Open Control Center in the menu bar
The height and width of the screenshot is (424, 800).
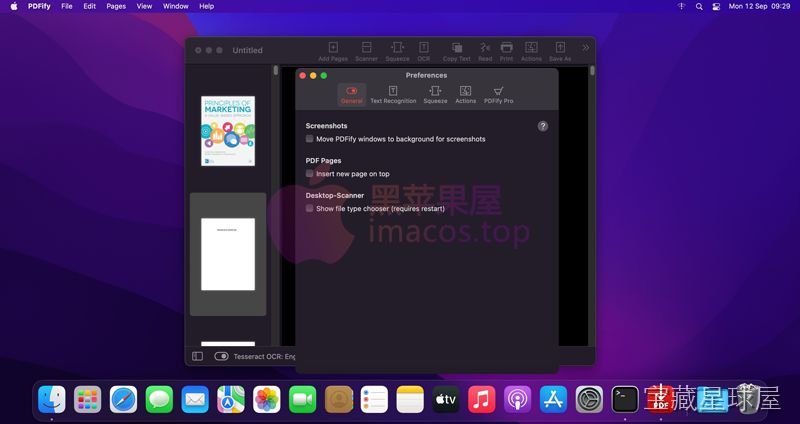pos(716,6)
